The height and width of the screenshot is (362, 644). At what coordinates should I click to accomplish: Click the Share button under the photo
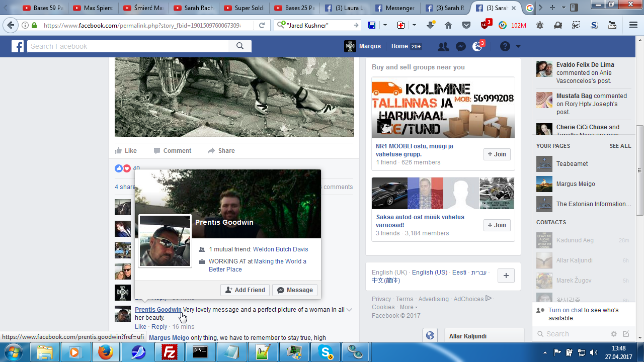coord(221,151)
